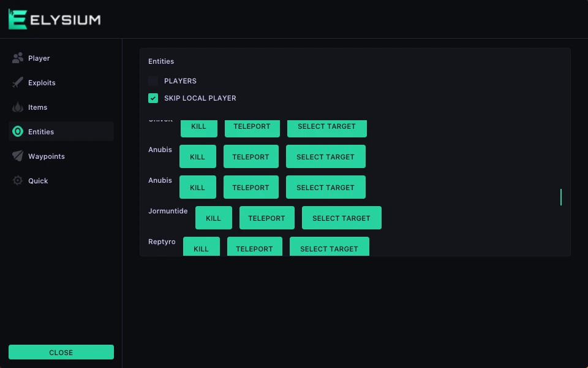Select the Entities ring icon
The width and height of the screenshot is (588, 368).
click(18, 131)
